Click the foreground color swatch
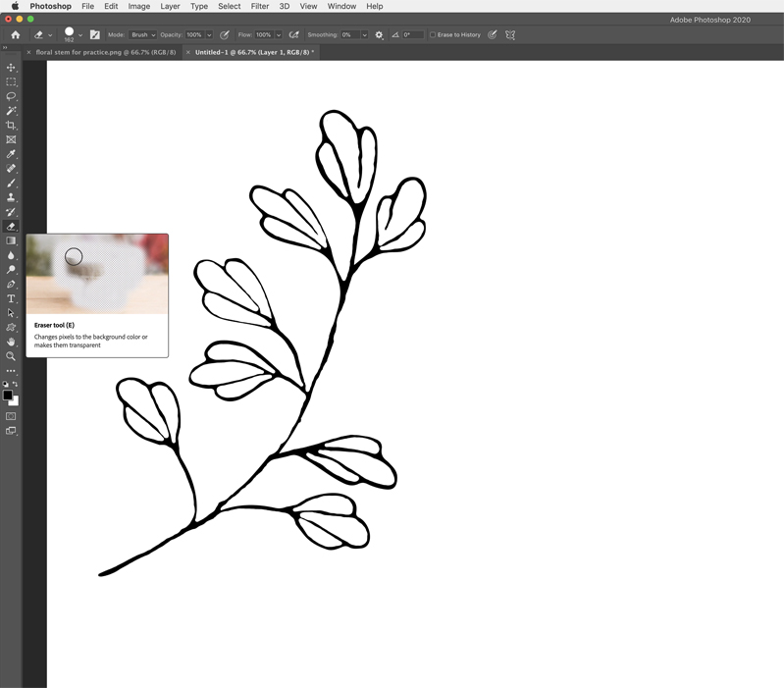The width and height of the screenshot is (784, 688). click(7, 395)
